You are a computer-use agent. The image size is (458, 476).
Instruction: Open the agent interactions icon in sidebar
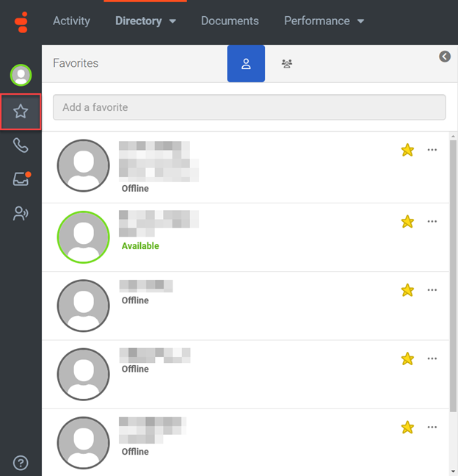(21, 214)
